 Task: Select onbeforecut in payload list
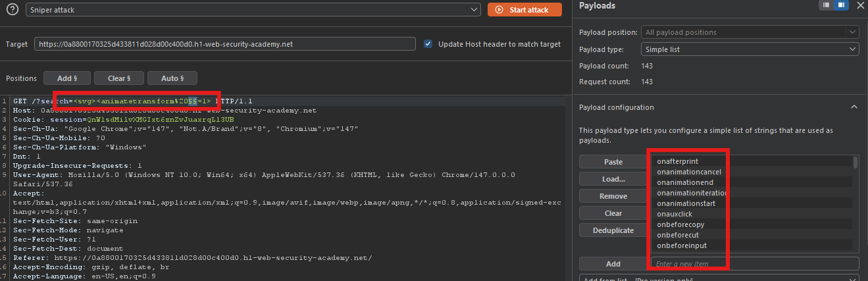pyautogui.click(x=752, y=235)
